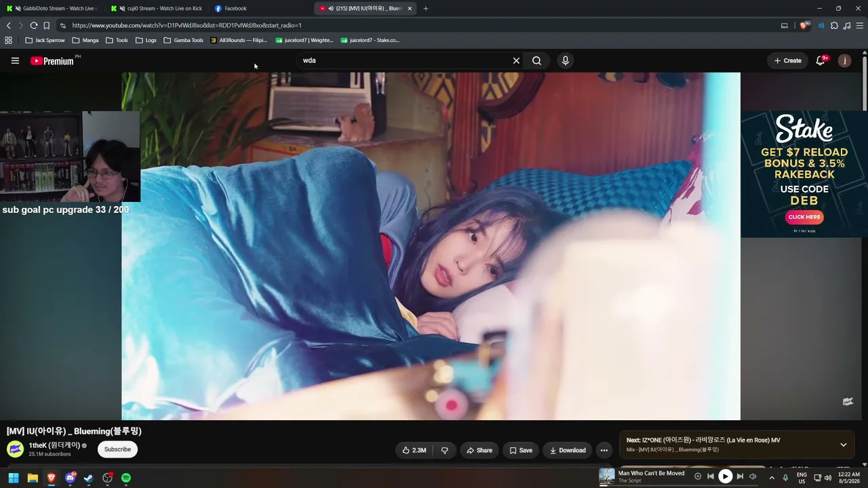The width and height of the screenshot is (868, 488).
Task: Clear the search text with the X
Action: [x=516, y=60]
